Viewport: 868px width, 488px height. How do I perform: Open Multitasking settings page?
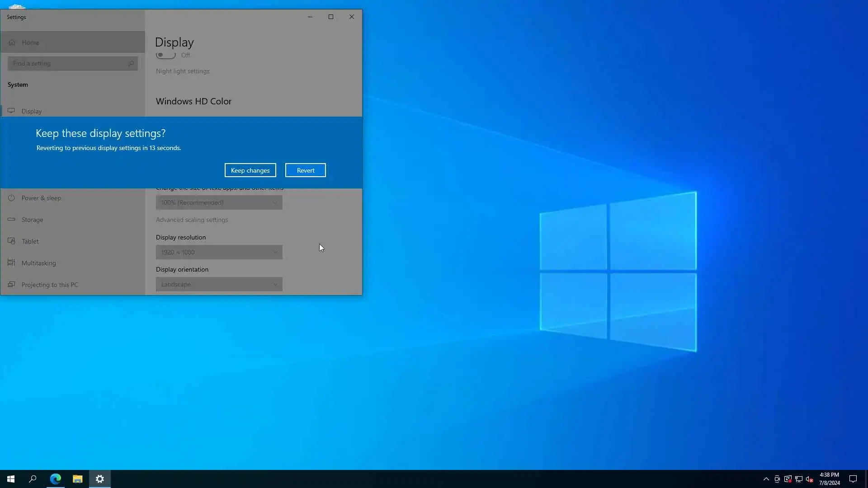38,263
